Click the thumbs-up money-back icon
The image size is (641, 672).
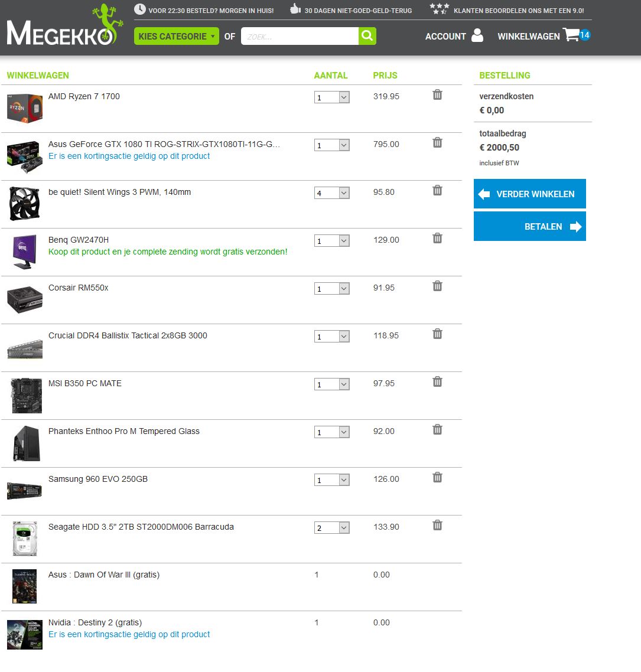[295, 9]
